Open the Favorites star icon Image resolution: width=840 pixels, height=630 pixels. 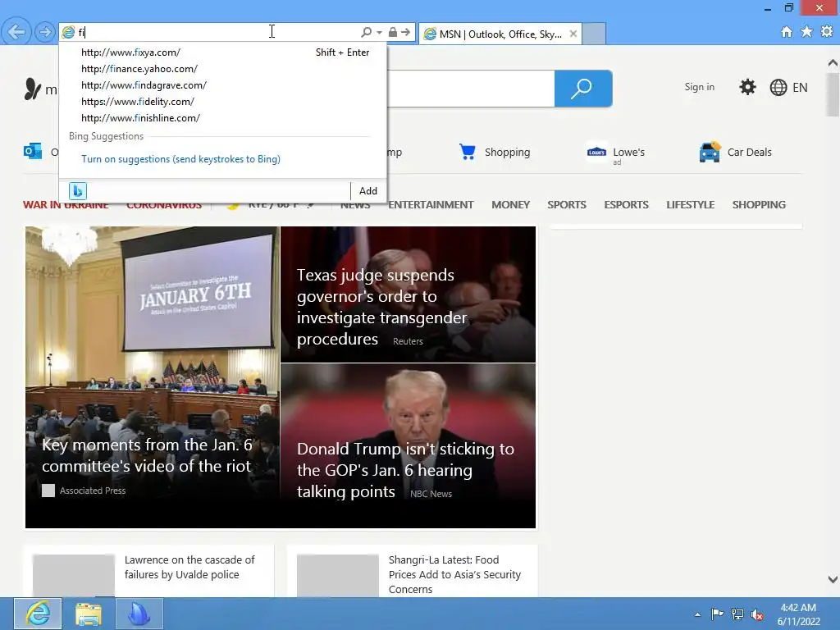tap(807, 32)
